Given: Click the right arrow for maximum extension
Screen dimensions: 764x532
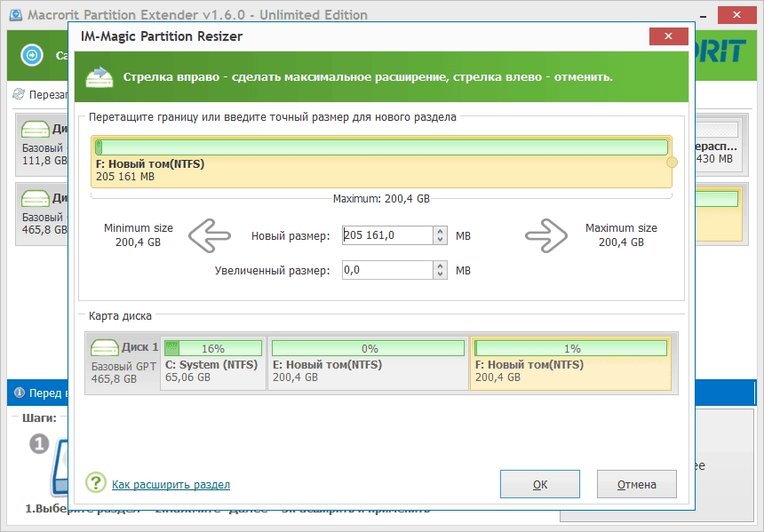Looking at the screenshot, I should click(546, 235).
